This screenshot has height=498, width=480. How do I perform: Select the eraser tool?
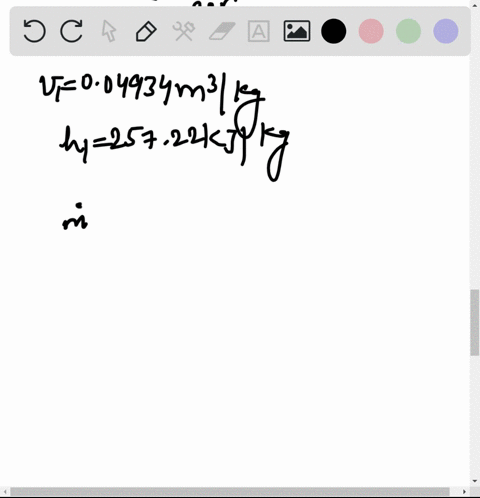pyautogui.click(x=222, y=31)
